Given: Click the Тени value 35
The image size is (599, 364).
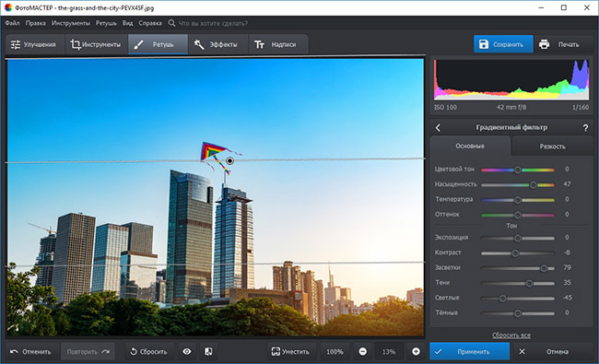Looking at the screenshot, I should (x=567, y=282).
